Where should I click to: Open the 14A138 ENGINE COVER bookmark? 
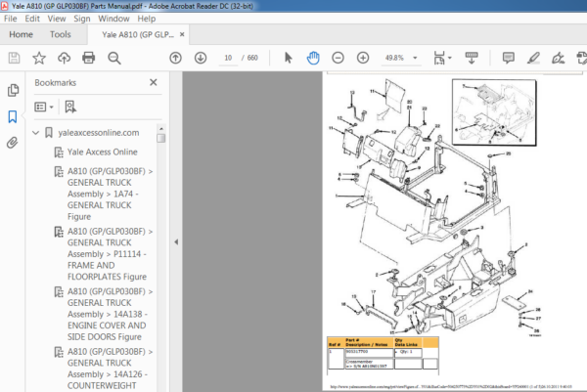point(110,314)
